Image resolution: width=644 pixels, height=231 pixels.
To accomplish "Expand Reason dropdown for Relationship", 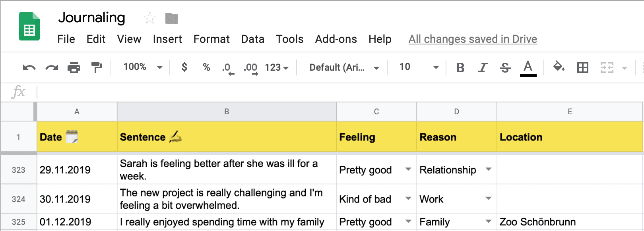I will point(489,169).
